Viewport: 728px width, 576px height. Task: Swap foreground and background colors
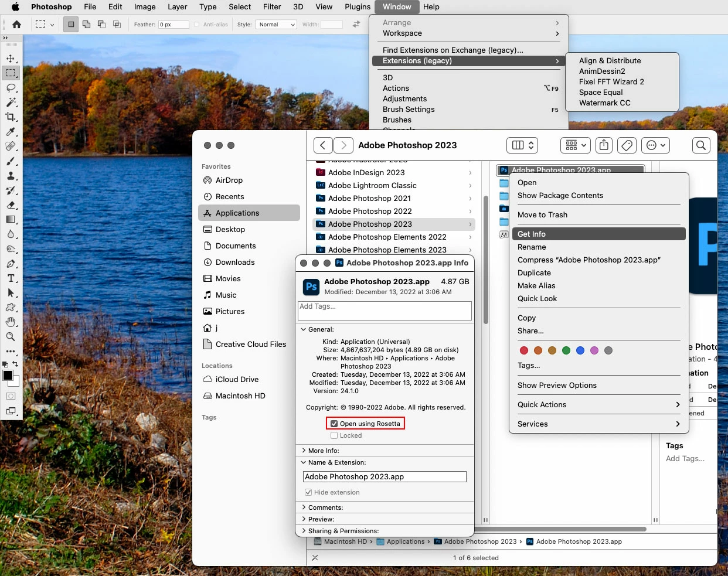(x=16, y=364)
